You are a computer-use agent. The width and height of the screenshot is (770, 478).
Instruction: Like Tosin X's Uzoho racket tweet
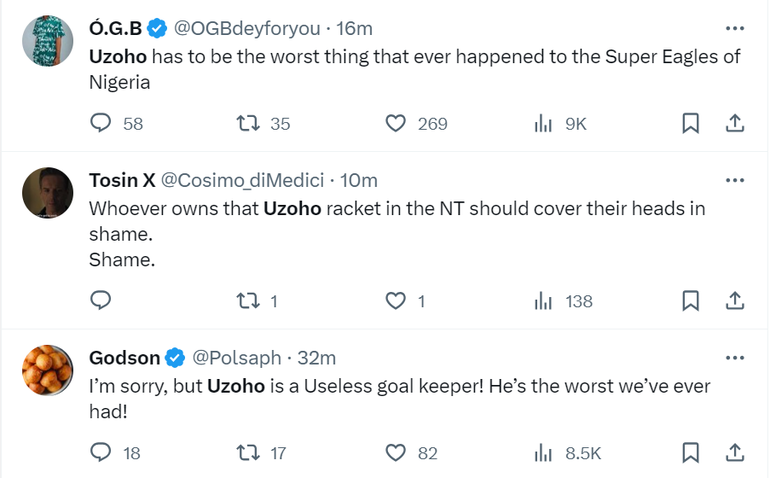tap(396, 300)
